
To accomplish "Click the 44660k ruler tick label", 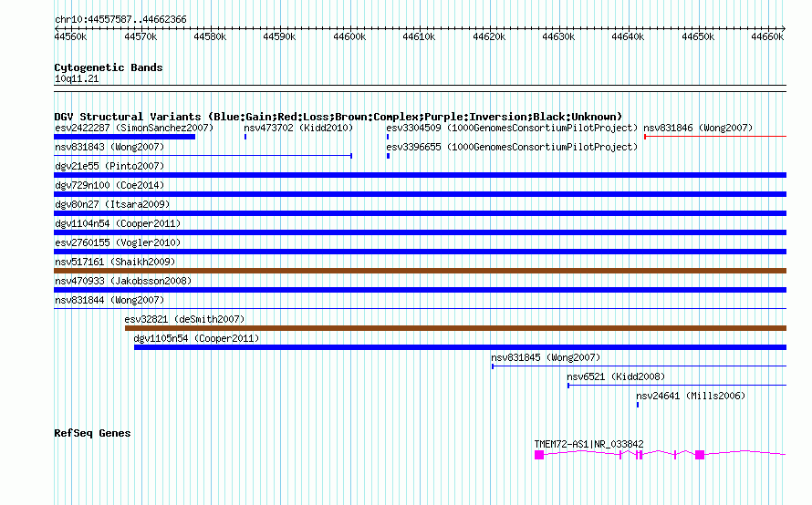I will click(x=767, y=36).
